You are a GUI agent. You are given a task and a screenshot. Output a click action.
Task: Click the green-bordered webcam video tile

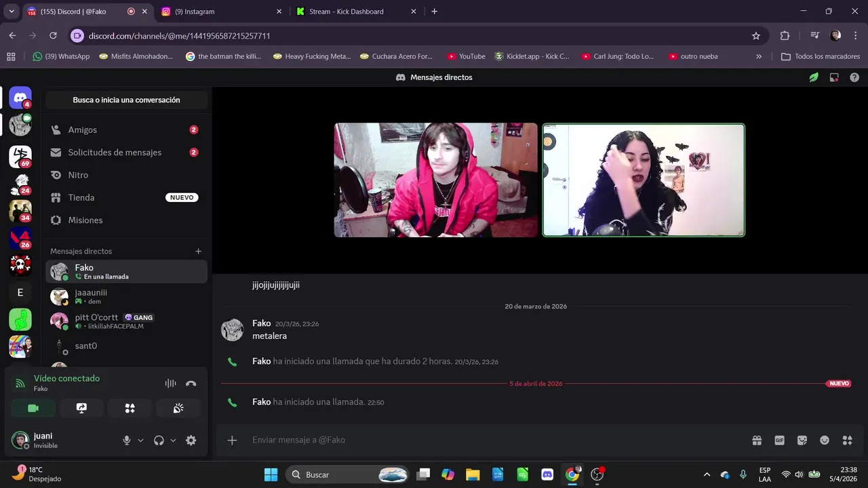pos(644,180)
